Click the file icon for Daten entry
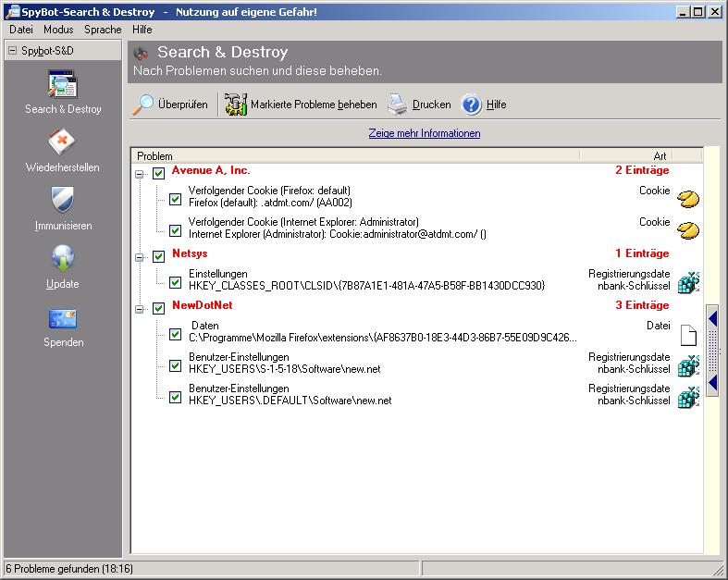The width and height of the screenshot is (728, 580). click(688, 335)
